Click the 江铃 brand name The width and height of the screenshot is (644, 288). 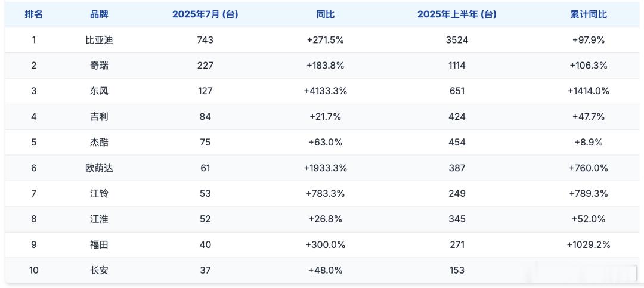(x=99, y=193)
